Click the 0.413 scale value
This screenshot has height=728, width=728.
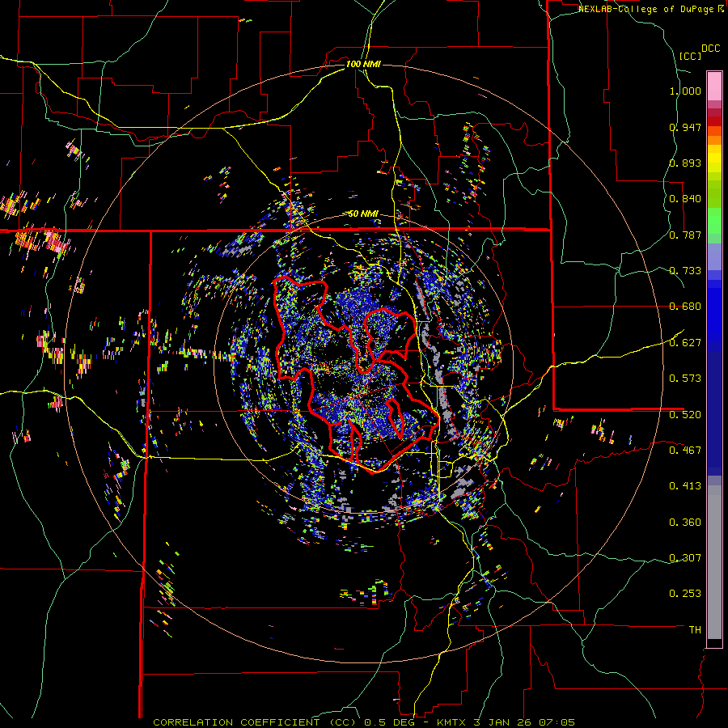click(x=685, y=486)
